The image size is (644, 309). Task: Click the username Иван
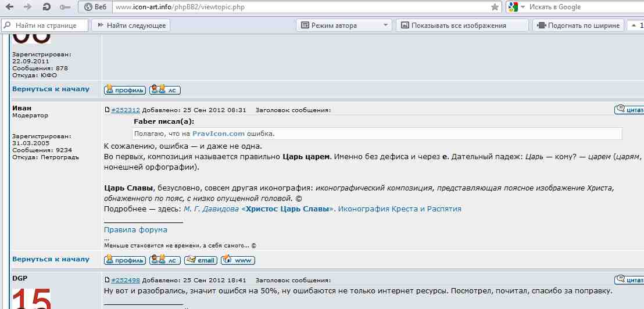(x=22, y=108)
